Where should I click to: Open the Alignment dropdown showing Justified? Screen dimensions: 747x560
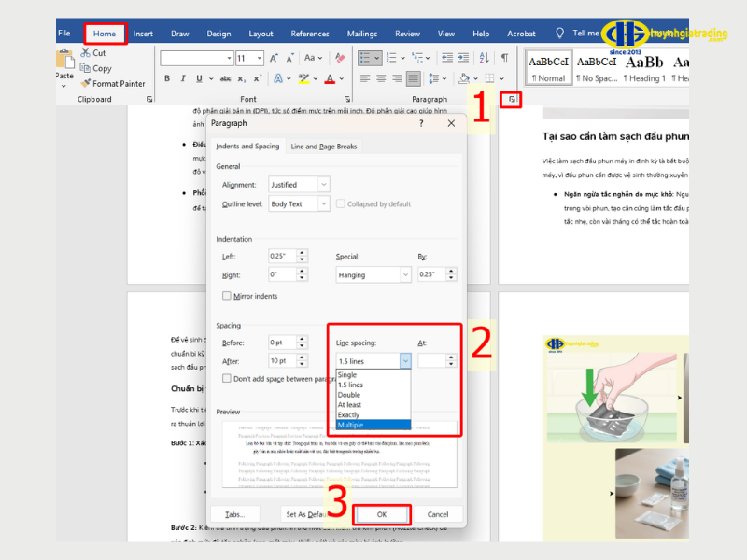(x=299, y=185)
